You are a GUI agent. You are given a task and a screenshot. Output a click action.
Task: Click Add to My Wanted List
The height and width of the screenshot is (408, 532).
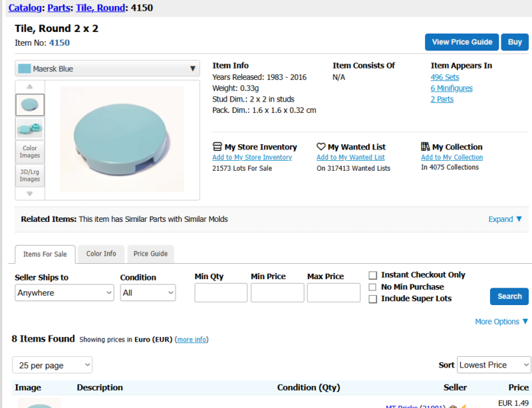click(x=350, y=157)
